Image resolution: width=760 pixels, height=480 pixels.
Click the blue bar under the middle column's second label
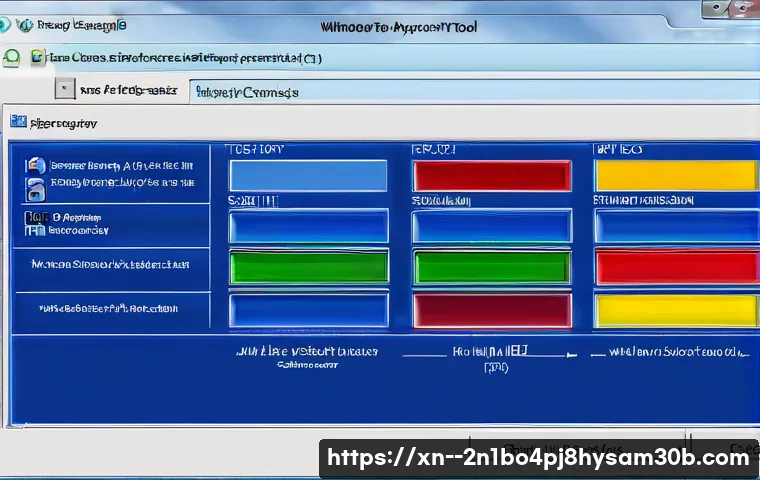pos(492,226)
